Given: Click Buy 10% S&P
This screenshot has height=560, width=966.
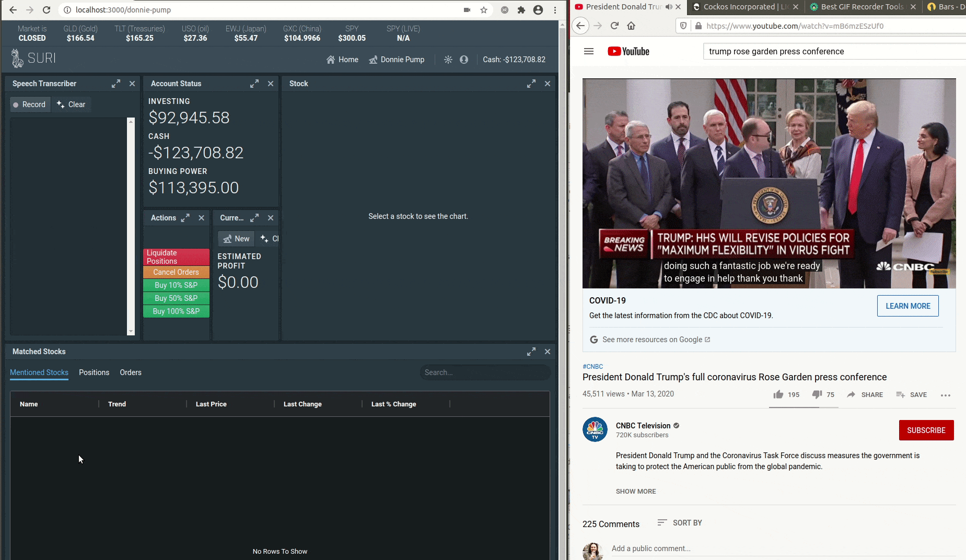Looking at the screenshot, I should point(176,285).
